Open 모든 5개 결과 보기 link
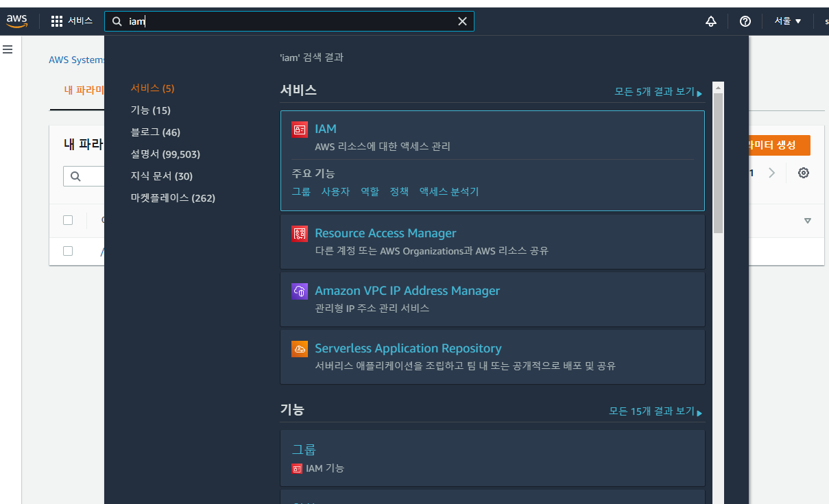The width and height of the screenshot is (829, 504). click(x=658, y=92)
